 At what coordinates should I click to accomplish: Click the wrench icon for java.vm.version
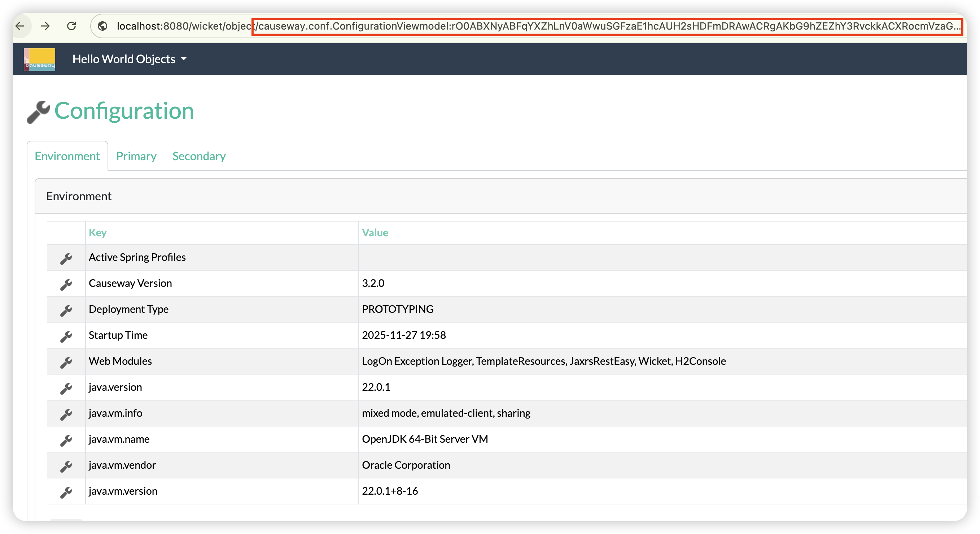(x=66, y=492)
